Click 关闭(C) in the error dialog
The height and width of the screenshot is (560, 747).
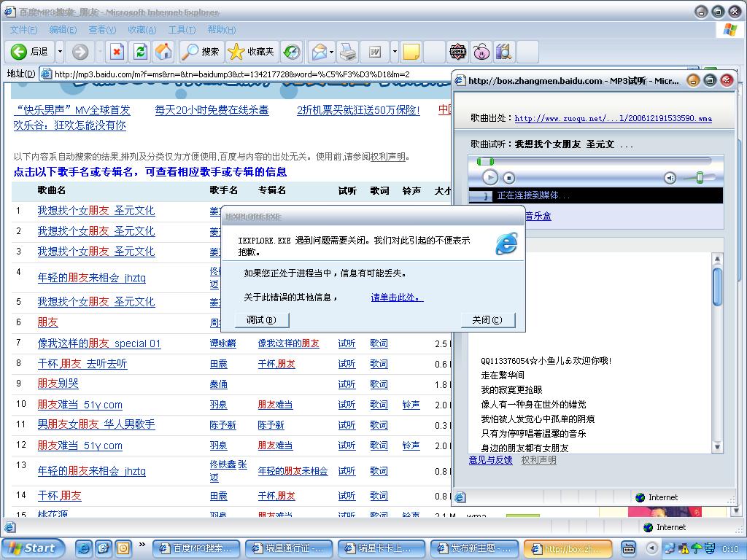(487, 320)
